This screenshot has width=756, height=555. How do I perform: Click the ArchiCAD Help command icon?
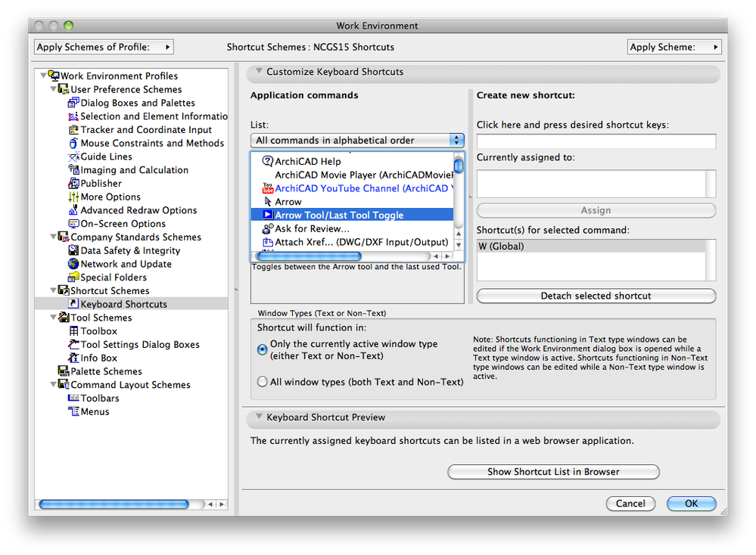click(x=268, y=161)
